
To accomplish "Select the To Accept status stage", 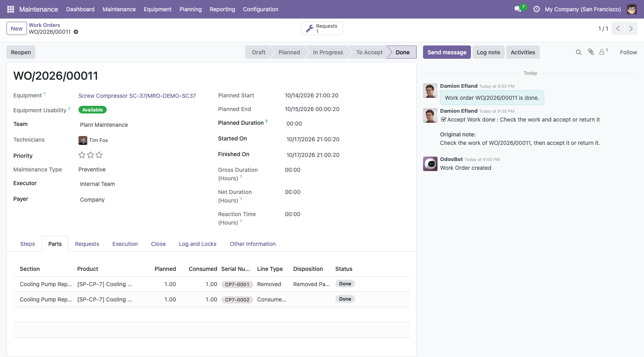I will pos(369,52).
